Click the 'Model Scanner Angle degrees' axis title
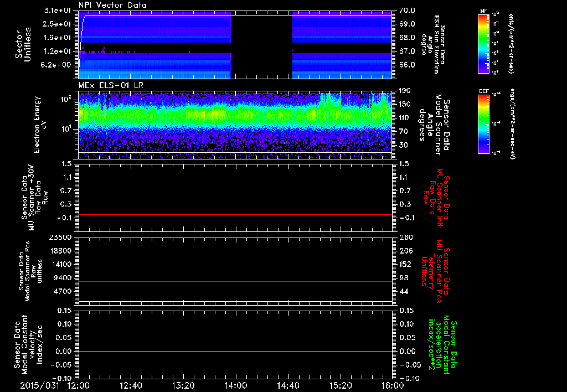 coord(434,125)
